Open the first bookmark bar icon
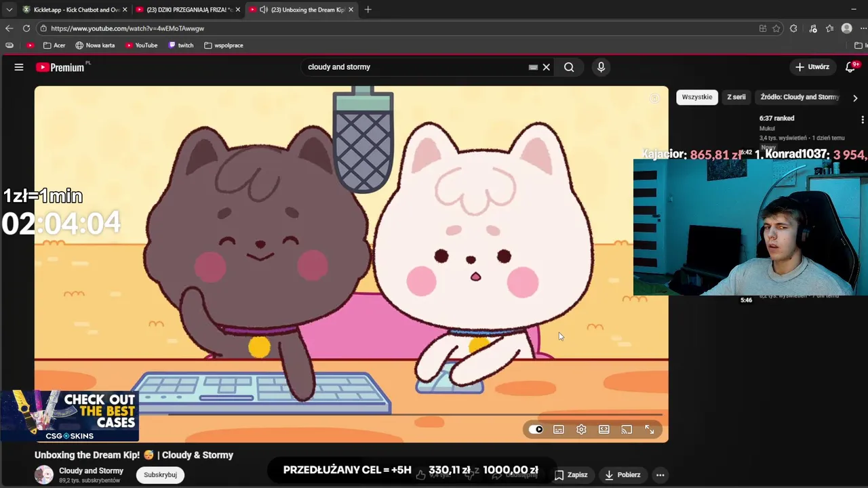Screen dimensions: 868x488 click(9, 45)
